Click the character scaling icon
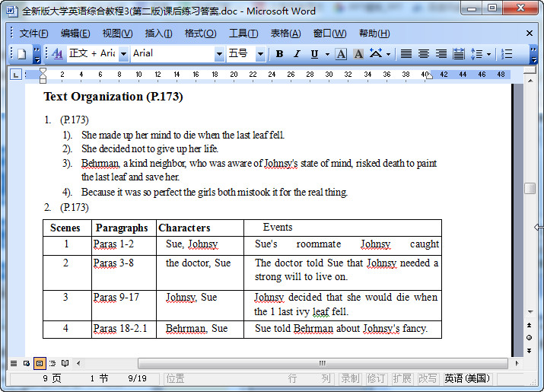This screenshot has width=544, height=392. 376,54
